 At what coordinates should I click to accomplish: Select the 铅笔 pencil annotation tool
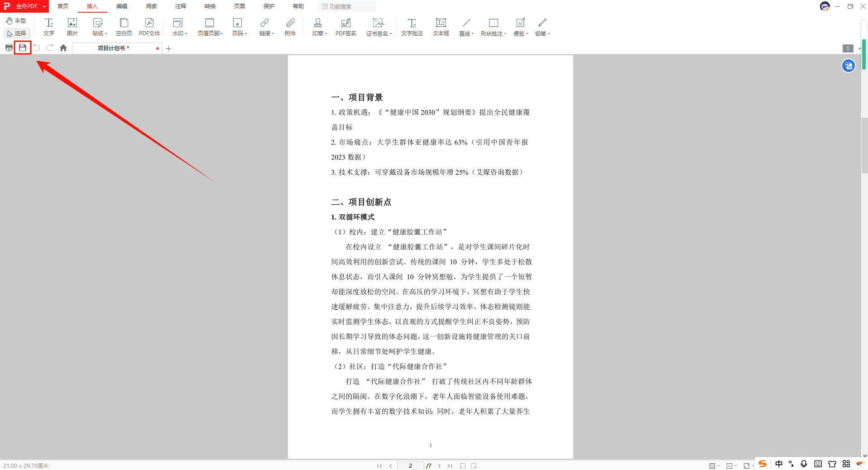(542, 27)
